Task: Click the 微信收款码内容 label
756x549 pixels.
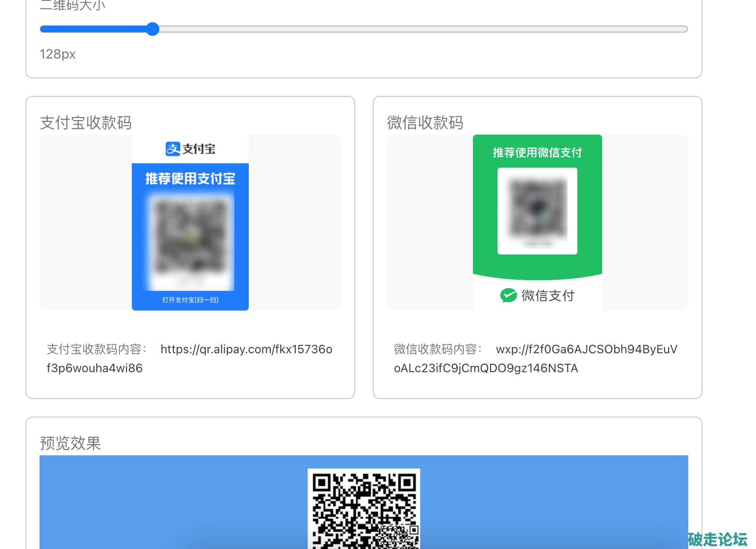Action: tap(438, 349)
